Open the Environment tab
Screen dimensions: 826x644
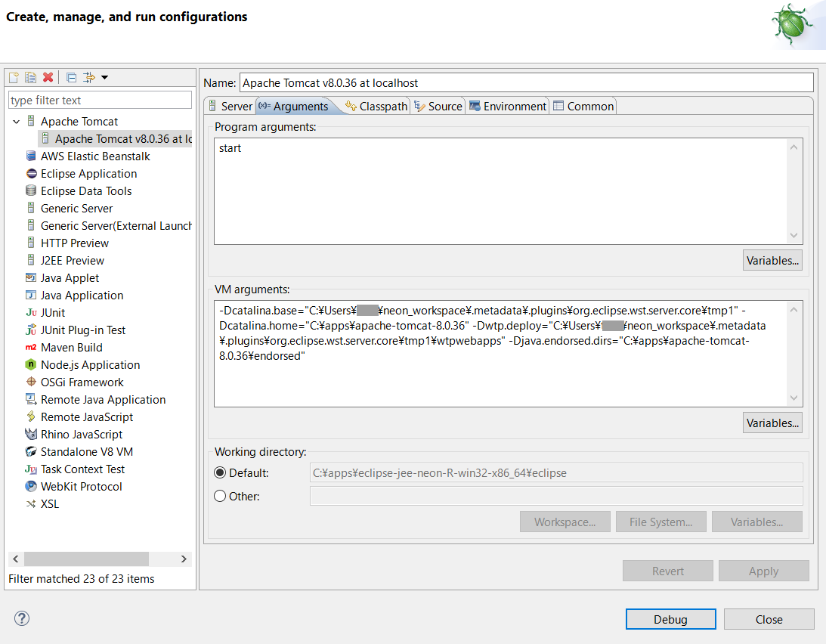pos(507,106)
